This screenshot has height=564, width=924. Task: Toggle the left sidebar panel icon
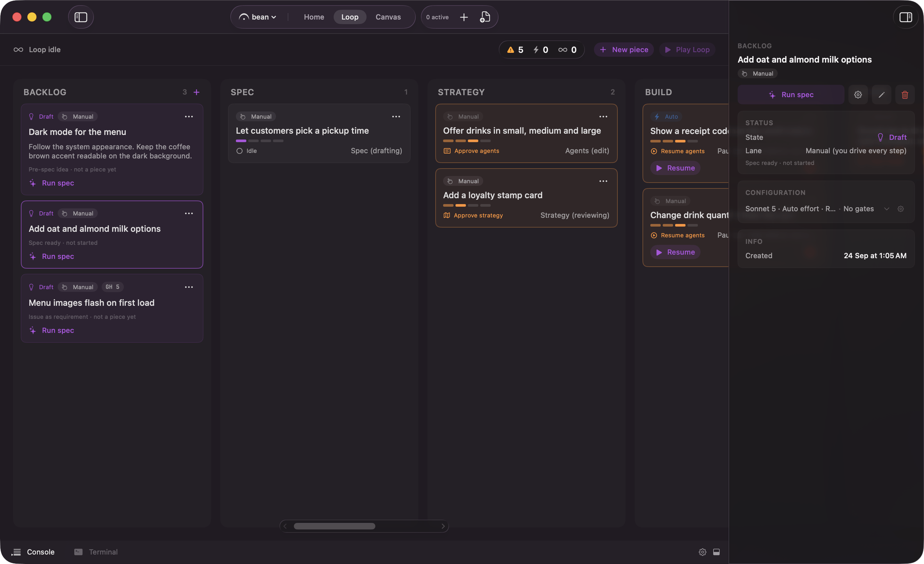pyautogui.click(x=80, y=17)
